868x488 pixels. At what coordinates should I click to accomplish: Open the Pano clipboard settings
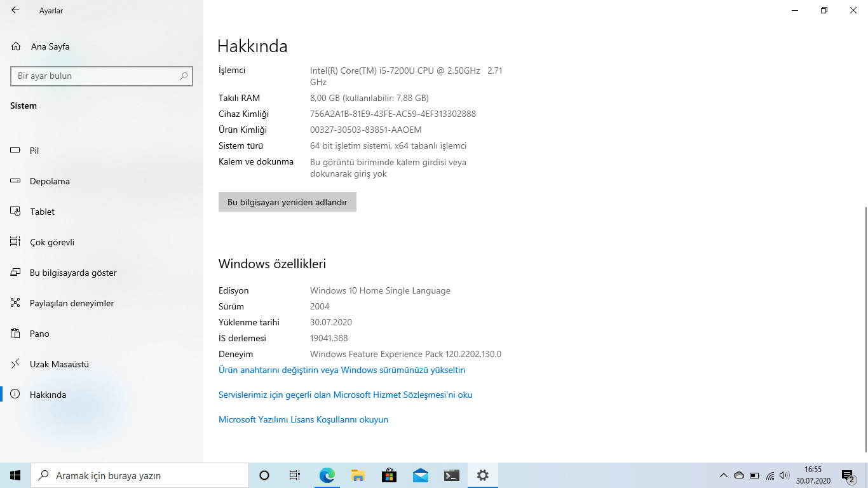click(x=102, y=334)
